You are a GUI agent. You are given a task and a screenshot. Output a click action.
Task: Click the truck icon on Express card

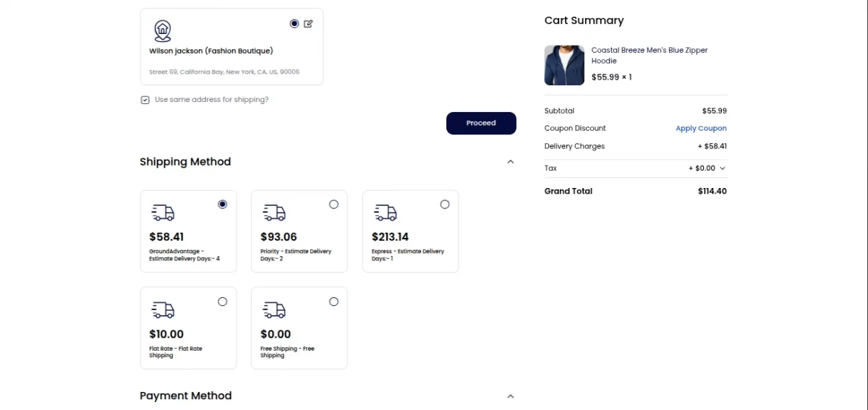(x=386, y=213)
